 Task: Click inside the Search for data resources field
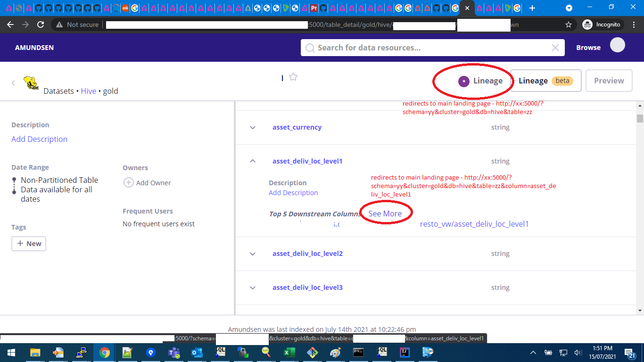(x=424, y=48)
